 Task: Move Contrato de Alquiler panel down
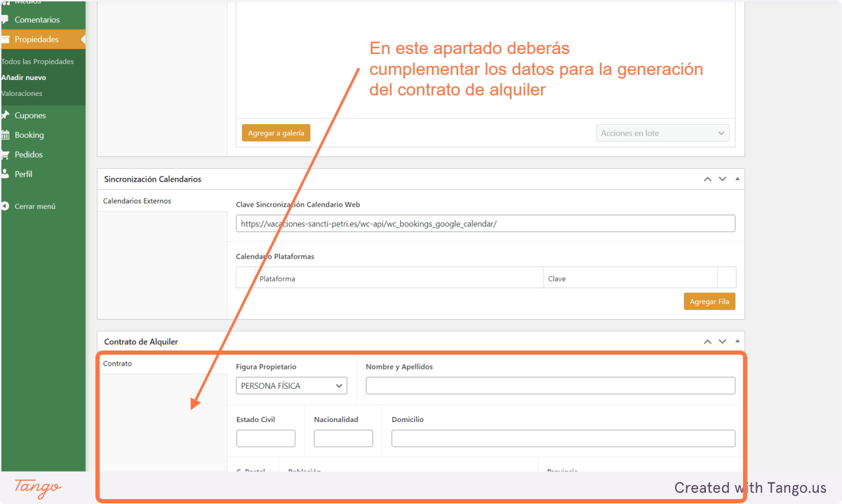coord(722,342)
